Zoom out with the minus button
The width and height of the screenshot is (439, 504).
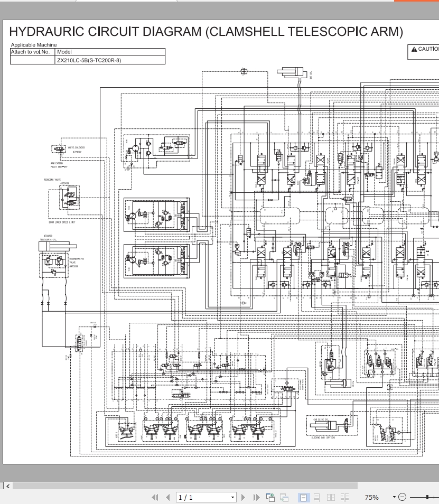pos(403,497)
